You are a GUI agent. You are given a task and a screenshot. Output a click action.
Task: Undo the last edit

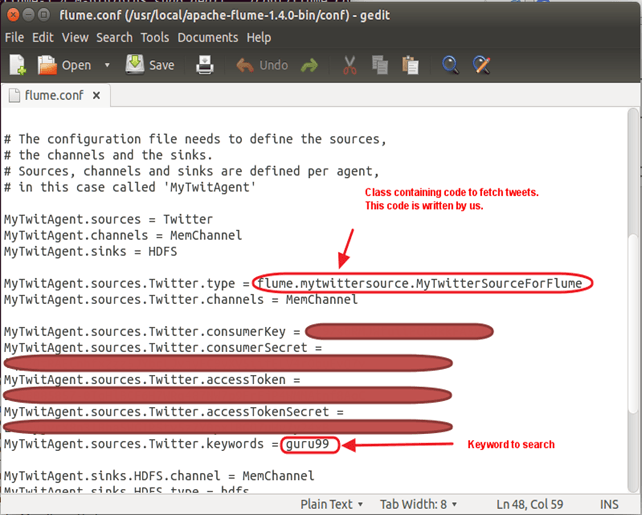coord(262,65)
